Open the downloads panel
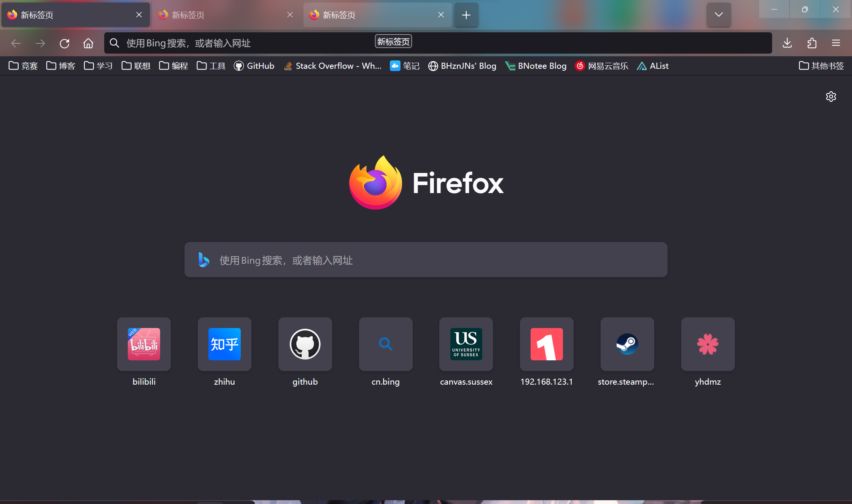 click(x=787, y=43)
